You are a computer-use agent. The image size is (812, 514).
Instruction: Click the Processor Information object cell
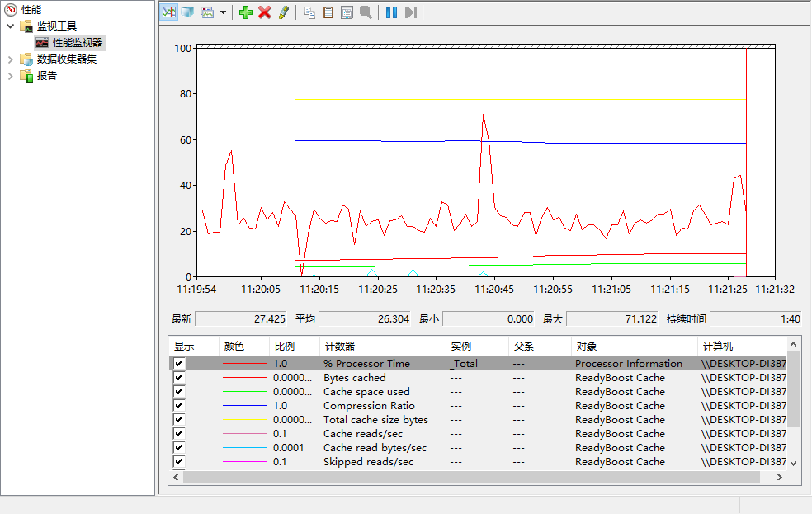(x=629, y=363)
